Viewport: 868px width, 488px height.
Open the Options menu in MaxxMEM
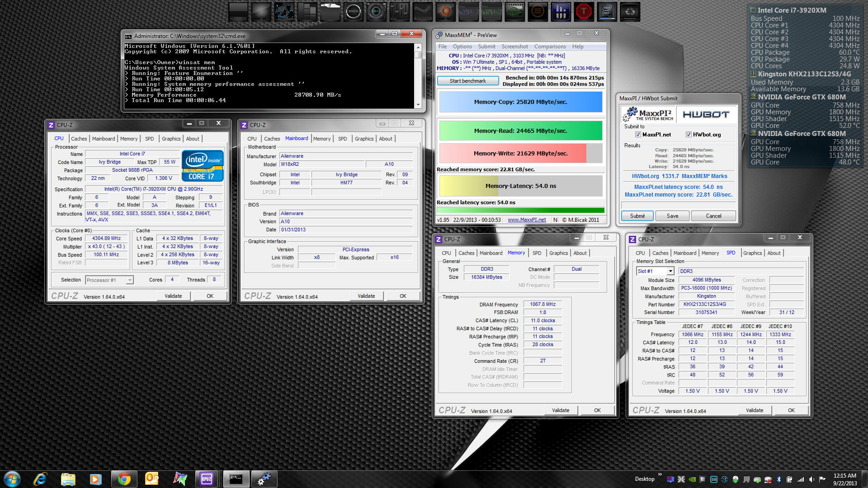[462, 47]
